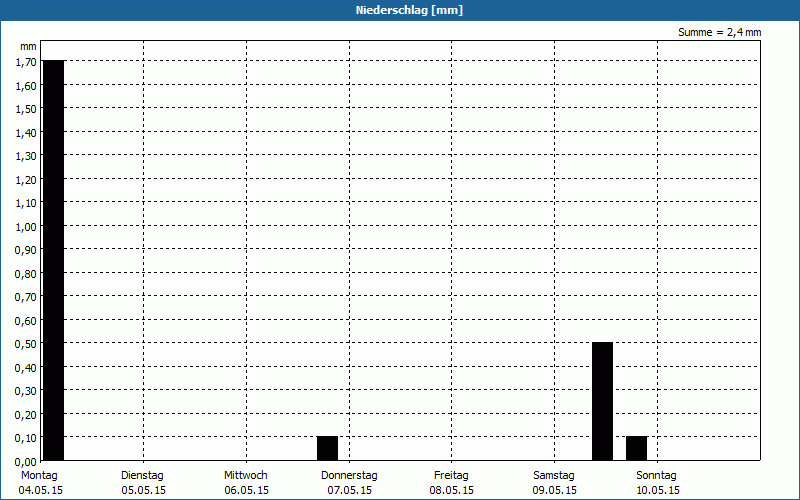Click the Monday 1,70 mm precipitation bar
Viewport: 800px width, 500px height.
pyautogui.click(x=54, y=260)
